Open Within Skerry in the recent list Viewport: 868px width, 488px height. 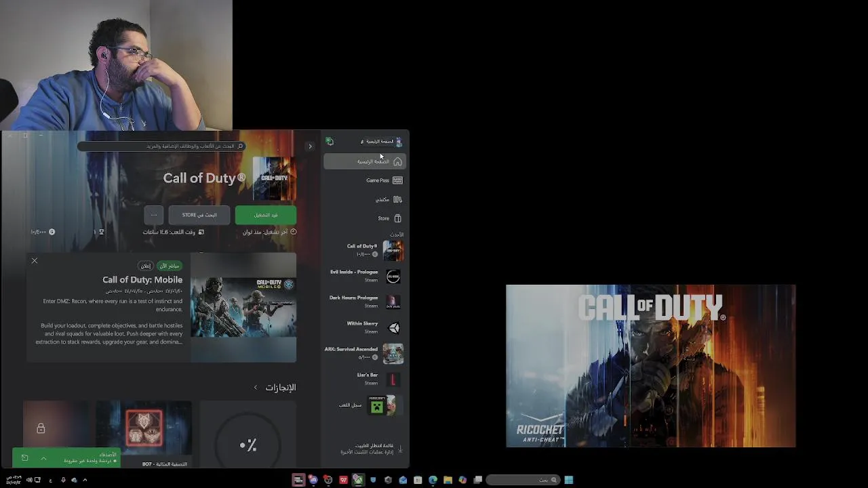pyautogui.click(x=365, y=327)
